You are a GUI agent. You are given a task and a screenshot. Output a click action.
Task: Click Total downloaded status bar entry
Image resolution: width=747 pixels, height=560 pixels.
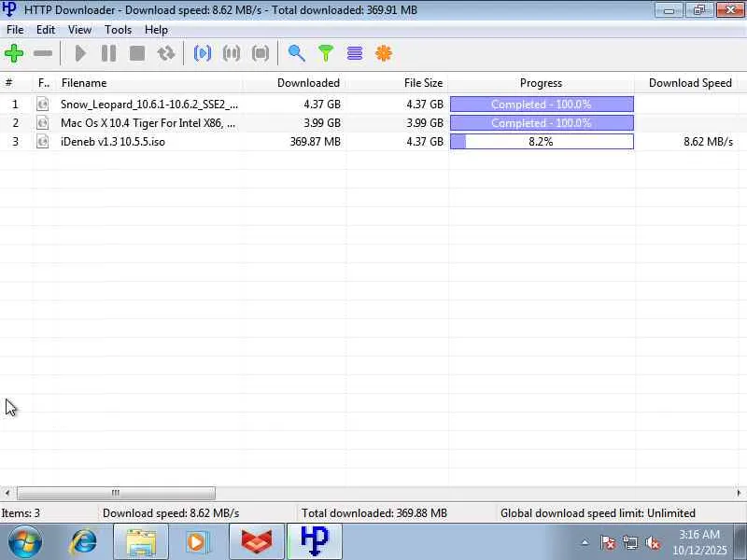[x=374, y=512]
